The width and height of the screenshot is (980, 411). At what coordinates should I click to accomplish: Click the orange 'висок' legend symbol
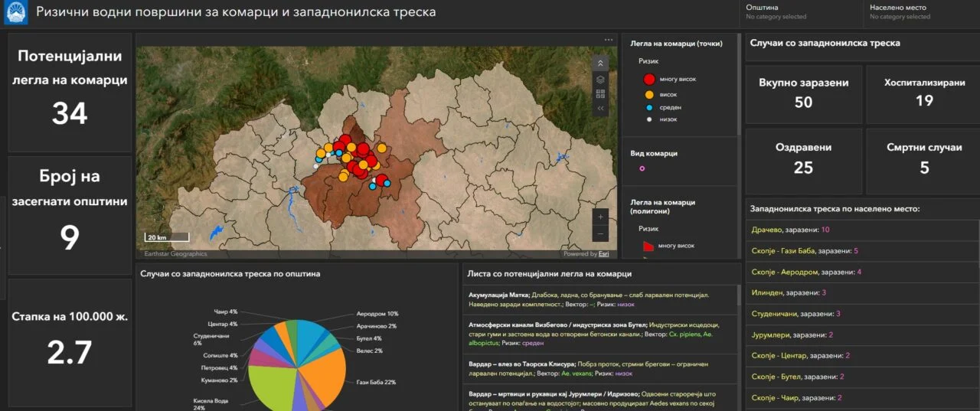click(649, 94)
